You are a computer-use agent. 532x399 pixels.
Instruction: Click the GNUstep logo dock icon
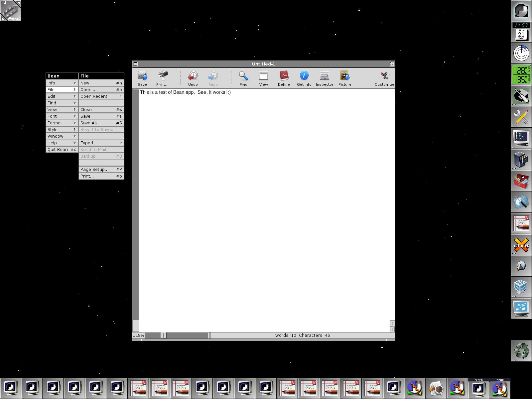pos(521,11)
